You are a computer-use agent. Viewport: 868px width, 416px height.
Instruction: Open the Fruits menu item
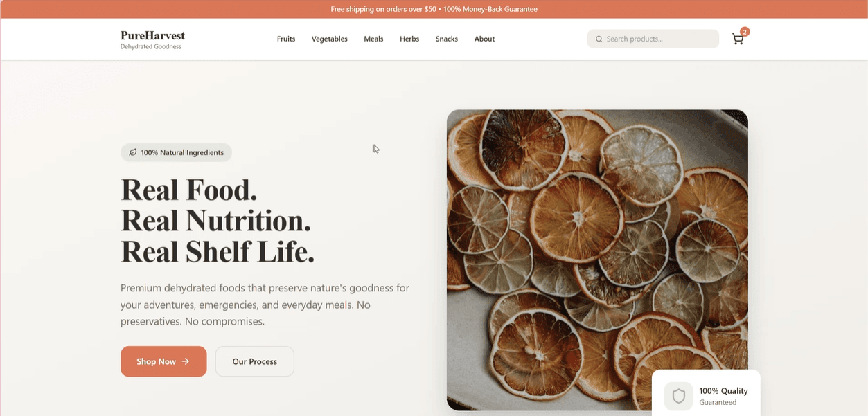click(x=286, y=39)
